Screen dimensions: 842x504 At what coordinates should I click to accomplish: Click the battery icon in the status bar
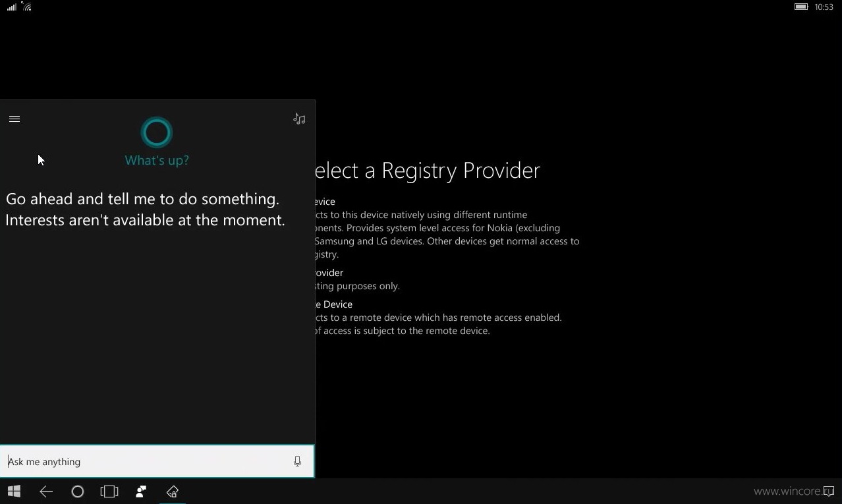click(801, 7)
